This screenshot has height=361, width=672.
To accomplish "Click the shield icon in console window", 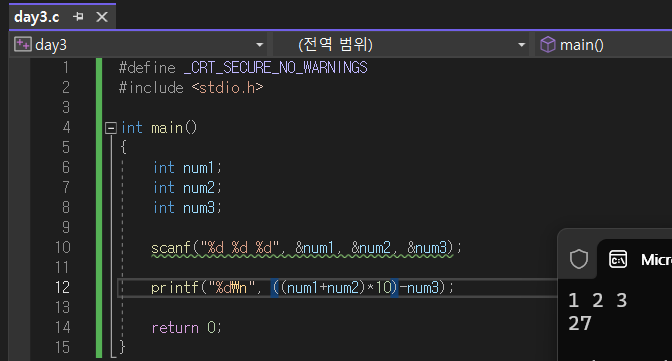I will [579, 259].
